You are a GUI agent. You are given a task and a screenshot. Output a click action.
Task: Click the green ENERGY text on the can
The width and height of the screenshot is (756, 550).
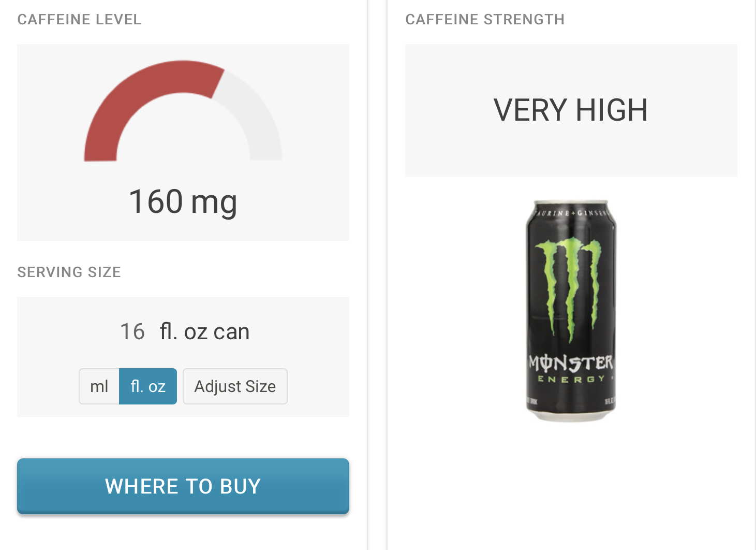pos(571,379)
